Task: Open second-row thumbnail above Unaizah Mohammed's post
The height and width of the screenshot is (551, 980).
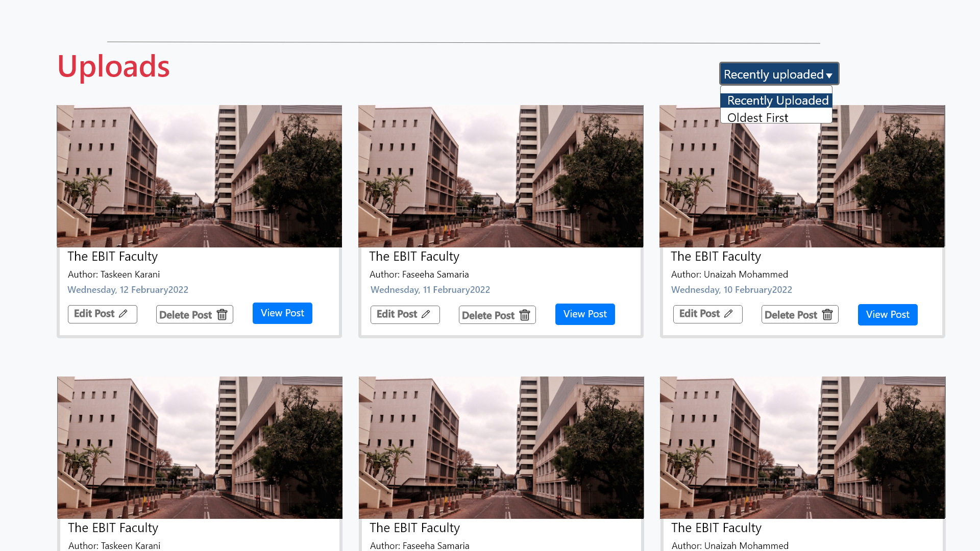Action: [802, 448]
